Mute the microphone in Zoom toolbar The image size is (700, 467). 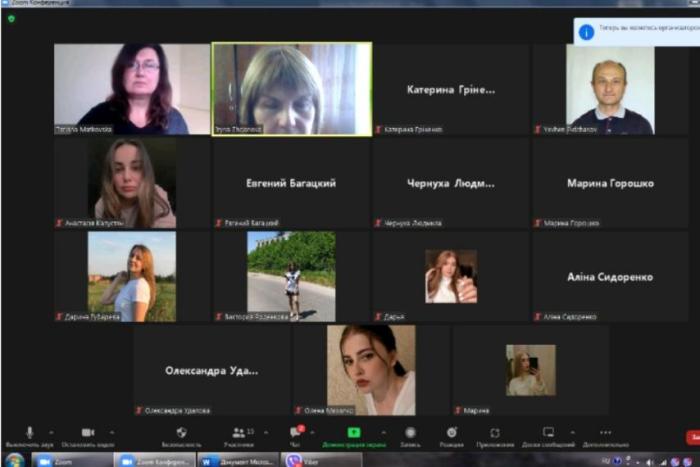29,433
